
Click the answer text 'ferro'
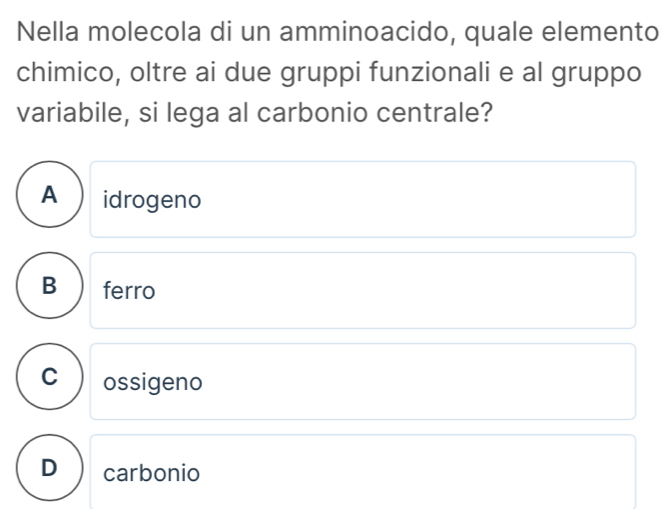129,292
